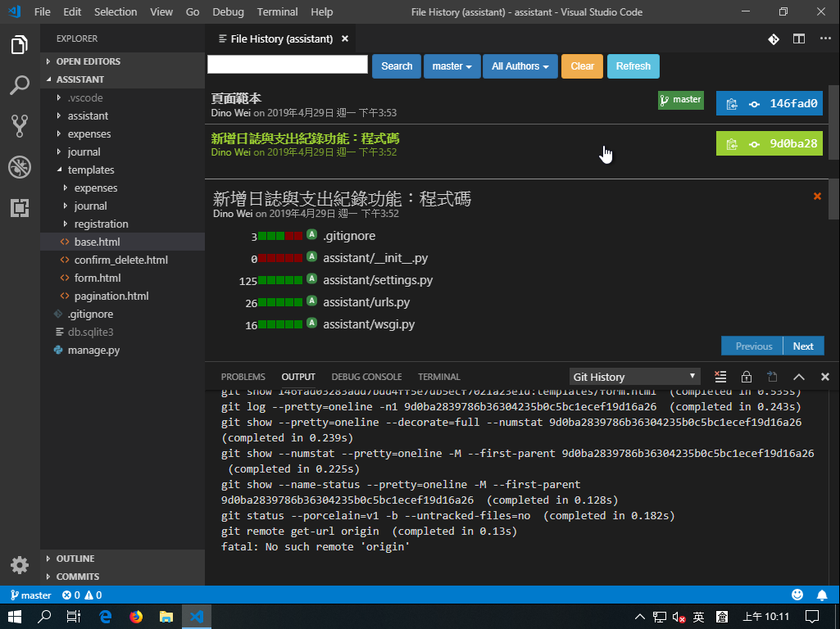
Task: Click the Next page button
Action: [803, 346]
